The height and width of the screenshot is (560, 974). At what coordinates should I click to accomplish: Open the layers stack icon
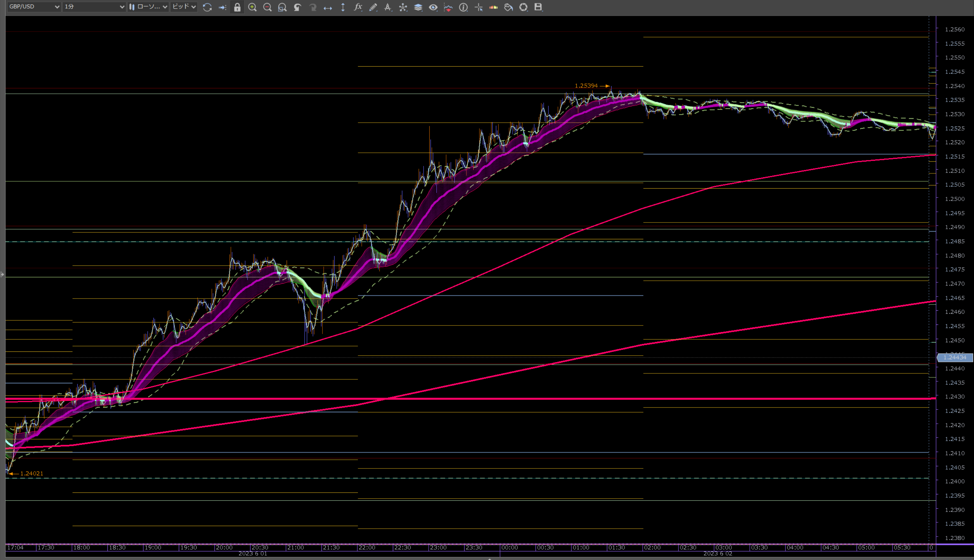(418, 7)
